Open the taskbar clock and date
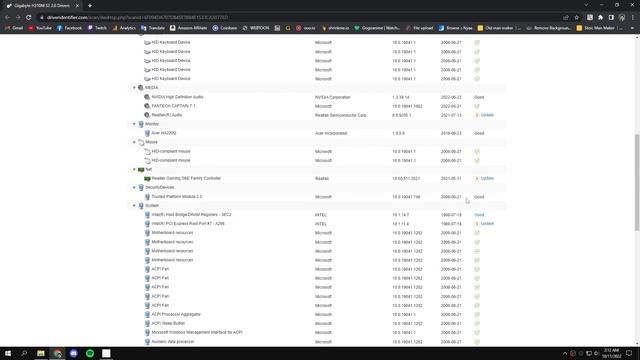 tap(611, 353)
